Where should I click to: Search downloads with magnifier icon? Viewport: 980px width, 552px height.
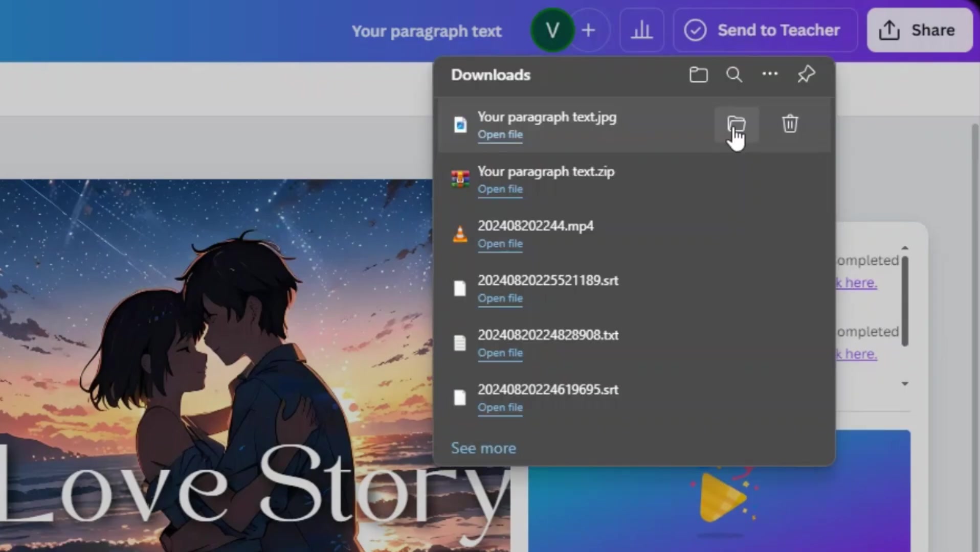click(734, 75)
